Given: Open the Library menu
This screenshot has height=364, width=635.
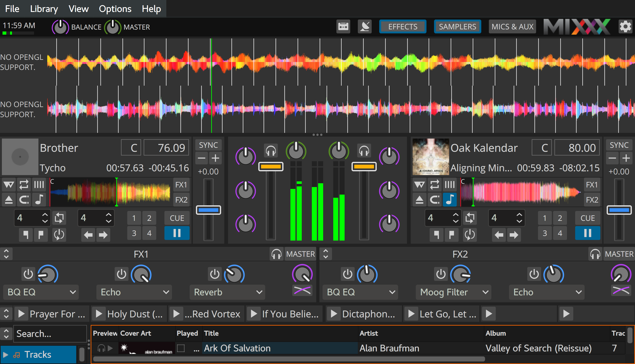Looking at the screenshot, I should coord(44,9).
